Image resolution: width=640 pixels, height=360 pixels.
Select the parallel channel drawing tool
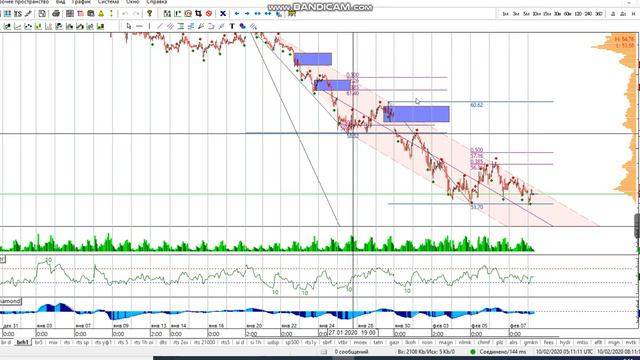[170, 26]
